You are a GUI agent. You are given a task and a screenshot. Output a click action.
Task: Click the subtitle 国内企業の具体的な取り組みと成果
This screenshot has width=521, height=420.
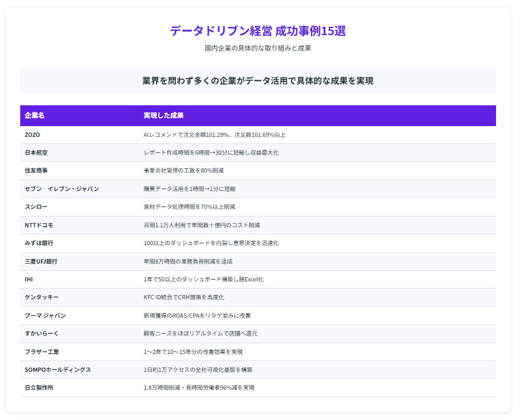pyautogui.click(x=258, y=48)
